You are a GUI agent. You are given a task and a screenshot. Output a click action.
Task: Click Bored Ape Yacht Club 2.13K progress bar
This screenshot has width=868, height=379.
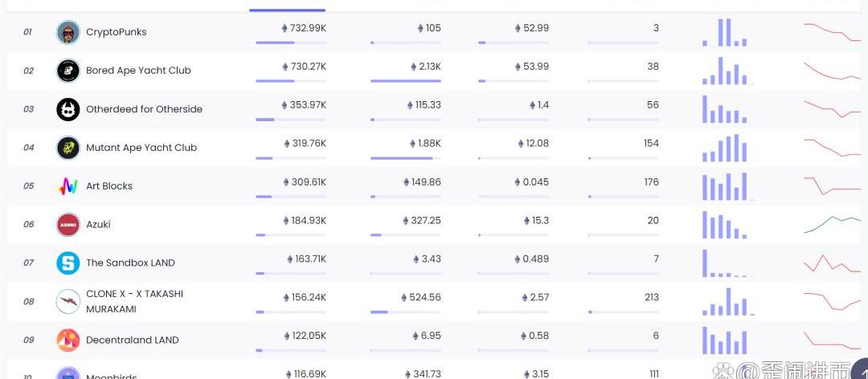tap(405, 80)
